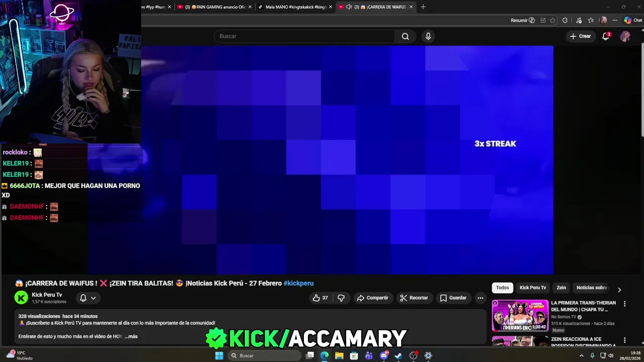644x362 pixels.
Task: Open Copilot Chat sidebar button
Action: click(x=633, y=21)
